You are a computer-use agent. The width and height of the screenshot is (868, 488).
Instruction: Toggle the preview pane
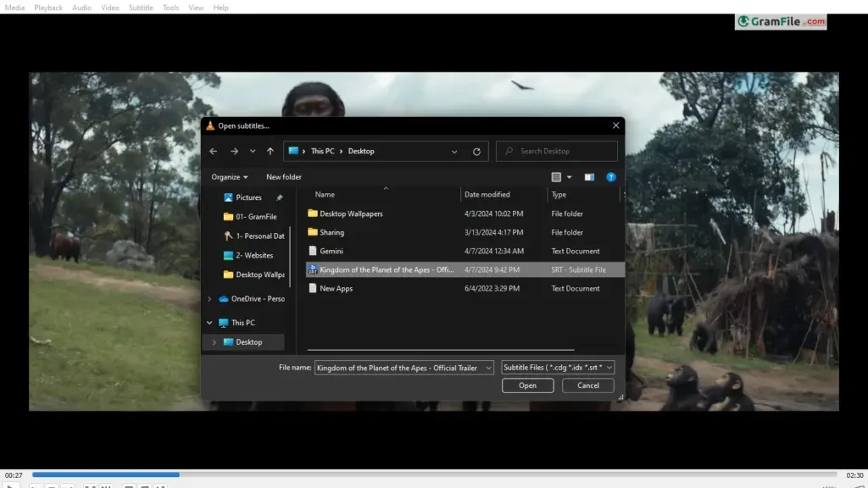[x=589, y=177]
